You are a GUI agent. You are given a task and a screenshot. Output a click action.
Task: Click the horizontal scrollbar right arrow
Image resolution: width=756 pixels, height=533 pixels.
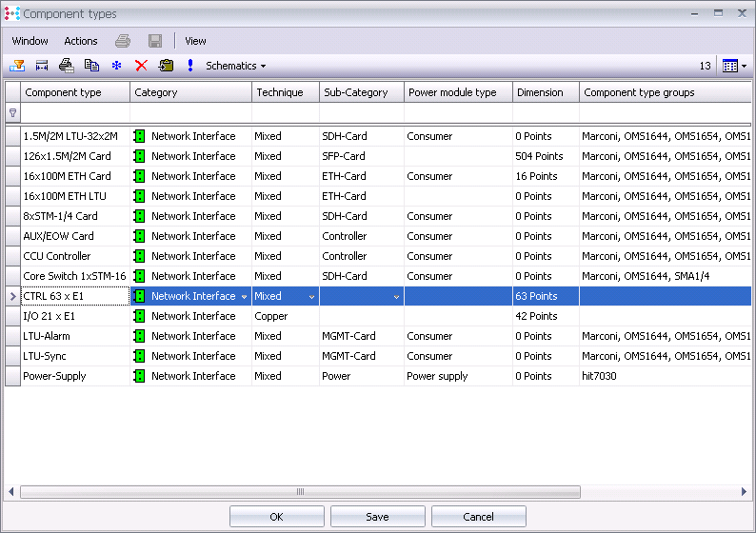pos(744,491)
